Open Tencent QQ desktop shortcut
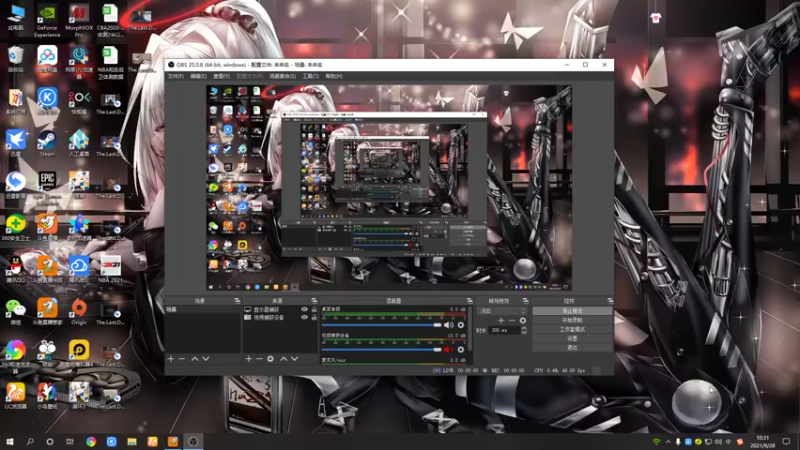The height and width of the screenshot is (450, 800). coord(16,269)
